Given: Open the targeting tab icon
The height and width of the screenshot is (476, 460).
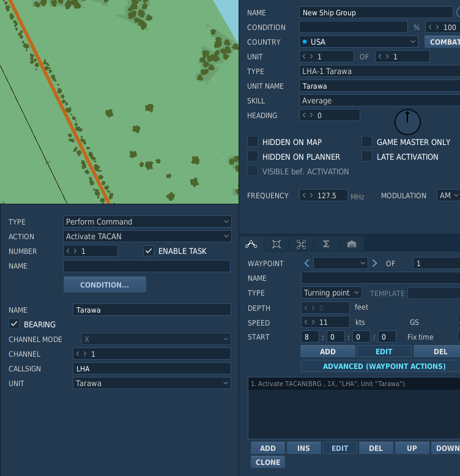Looking at the screenshot, I should tap(276, 244).
